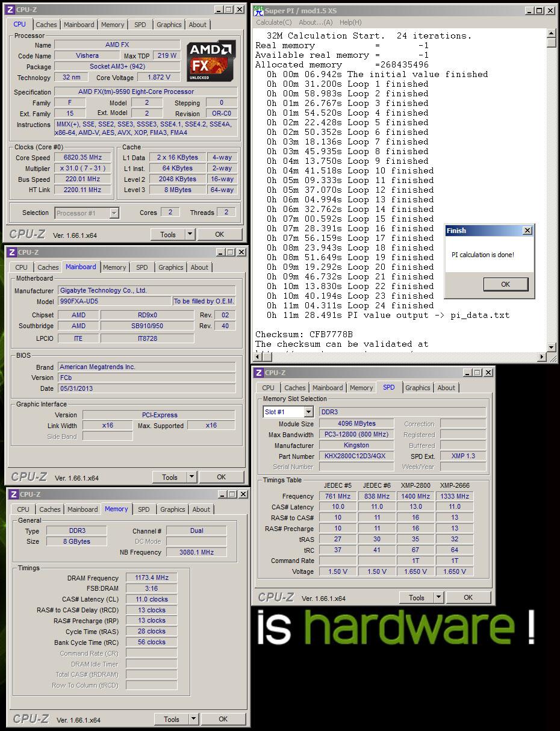Click OK in the CPU window
Screen dimensions: 560x731
220,234
